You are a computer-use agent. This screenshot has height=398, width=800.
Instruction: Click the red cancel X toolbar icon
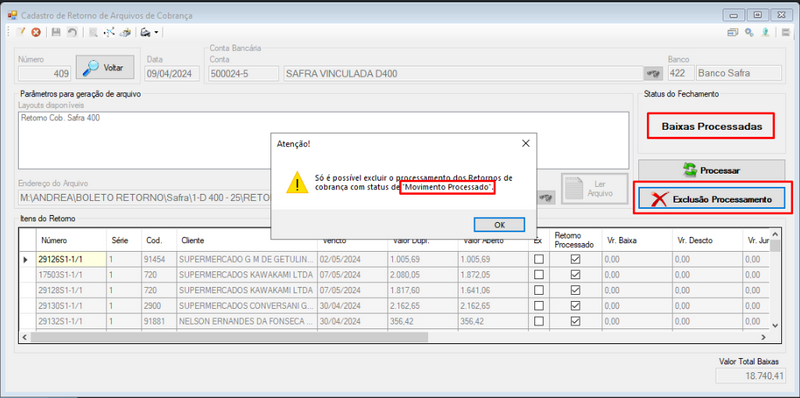click(x=36, y=32)
